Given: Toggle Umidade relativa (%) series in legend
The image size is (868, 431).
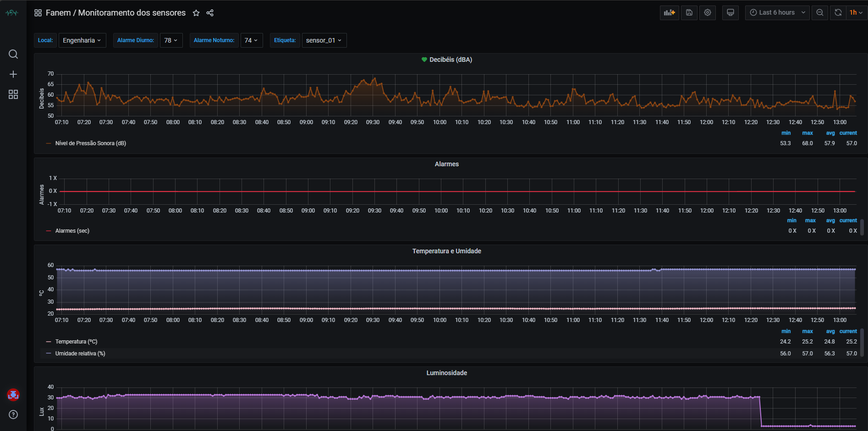Looking at the screenshot, I should point(80,354).
